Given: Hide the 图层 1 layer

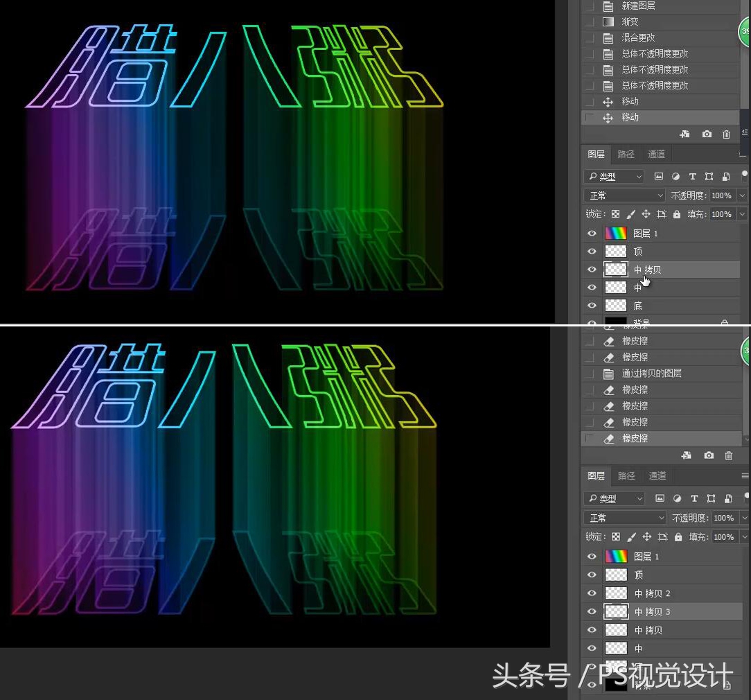Looking at the screenshot, I should (x=592, y=234).
